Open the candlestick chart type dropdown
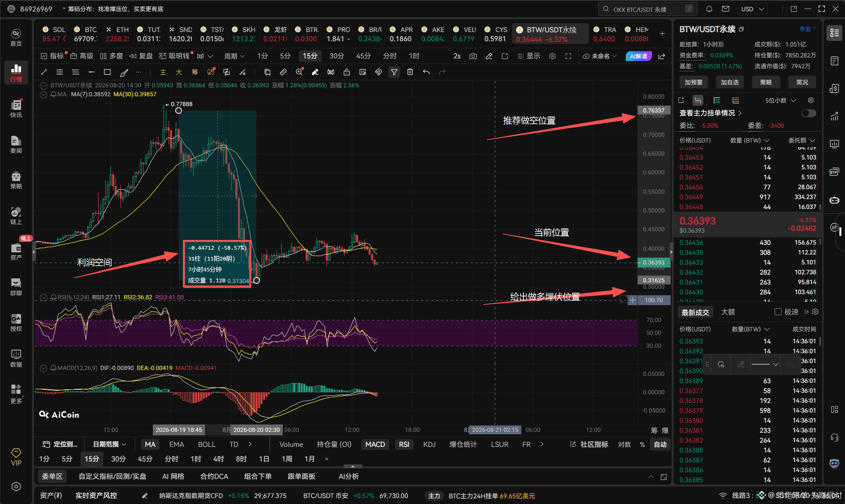 point(205,56)
